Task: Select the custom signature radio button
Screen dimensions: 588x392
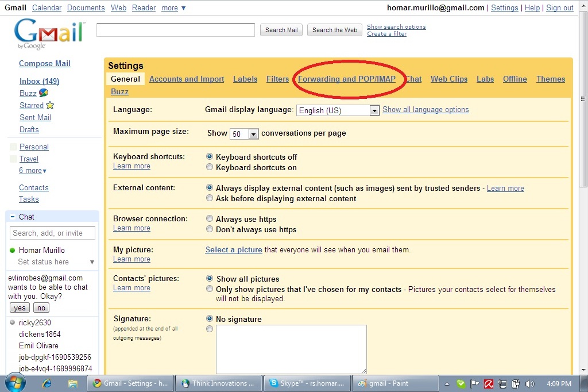Action: pyautogui.click(x=210, y=329)
